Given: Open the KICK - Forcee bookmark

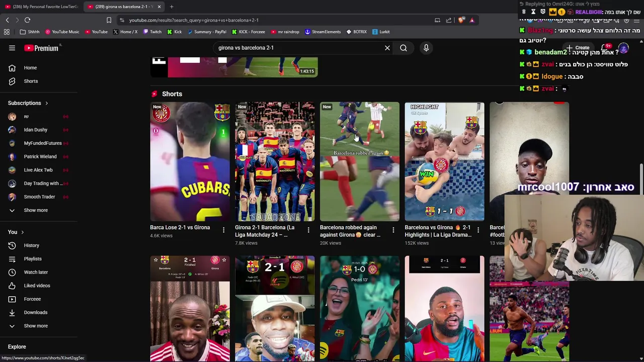Looking at the screenshot, I should (x=249, y=32).
